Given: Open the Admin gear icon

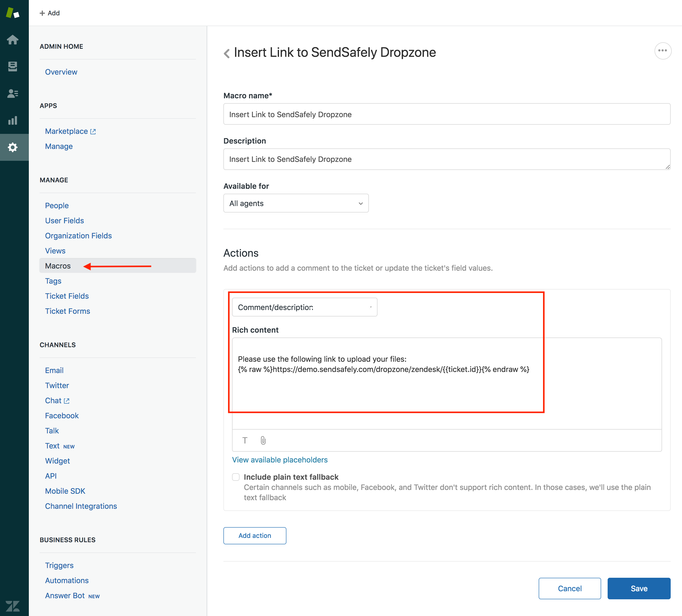Looking at the screenshot, I should [x=12, y=147].
